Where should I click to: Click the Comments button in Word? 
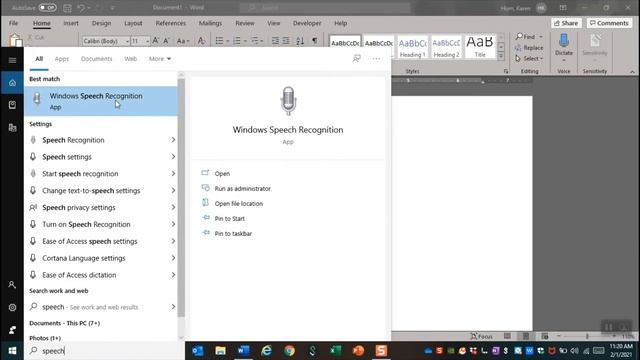pos(609,23)
